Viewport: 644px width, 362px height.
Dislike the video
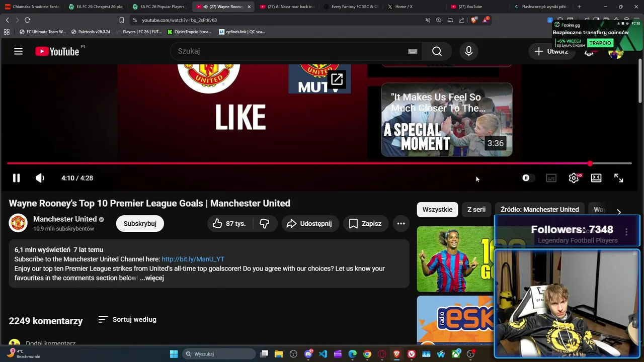264,224
